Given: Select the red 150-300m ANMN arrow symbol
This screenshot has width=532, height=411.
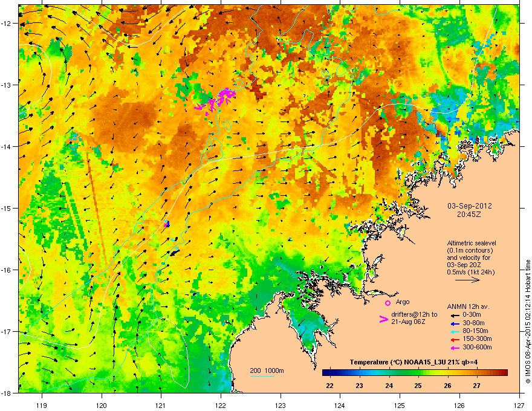Looking at the screenshot, I should [455, 340].
